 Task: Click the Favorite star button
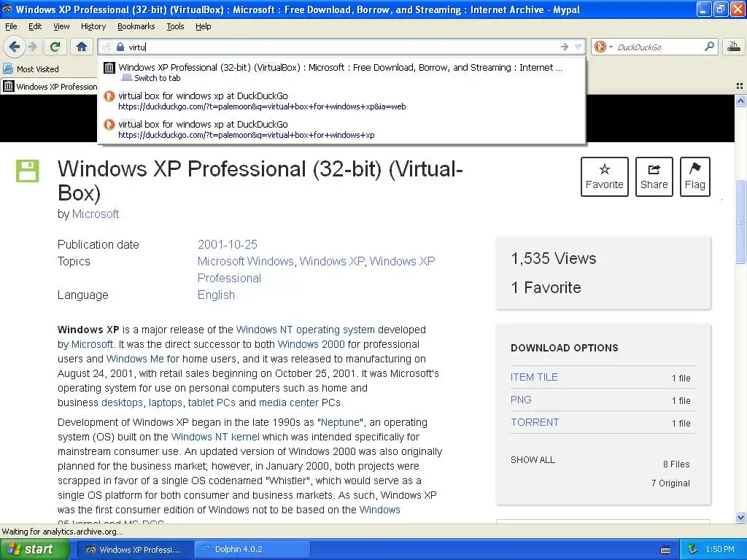click(605, 176)
